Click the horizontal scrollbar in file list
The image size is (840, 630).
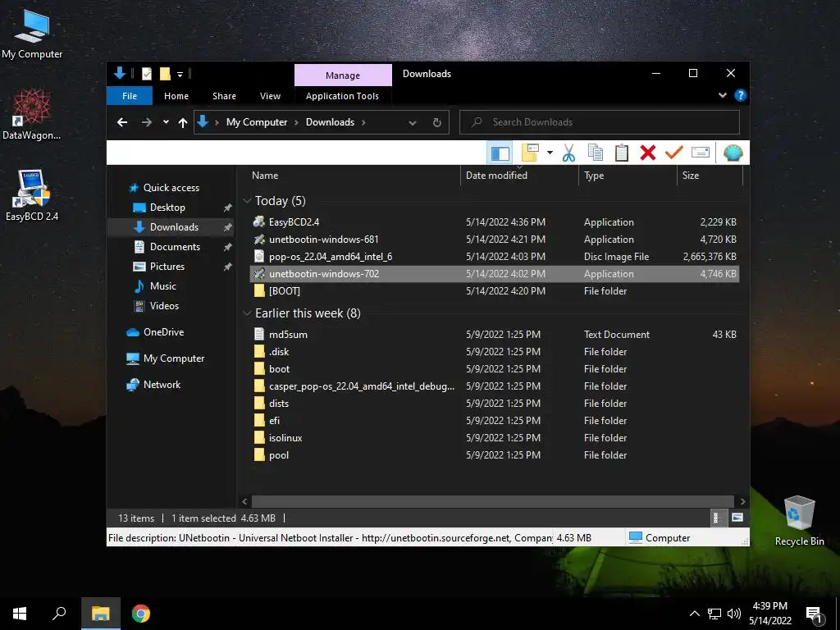[x=492, y=501]
